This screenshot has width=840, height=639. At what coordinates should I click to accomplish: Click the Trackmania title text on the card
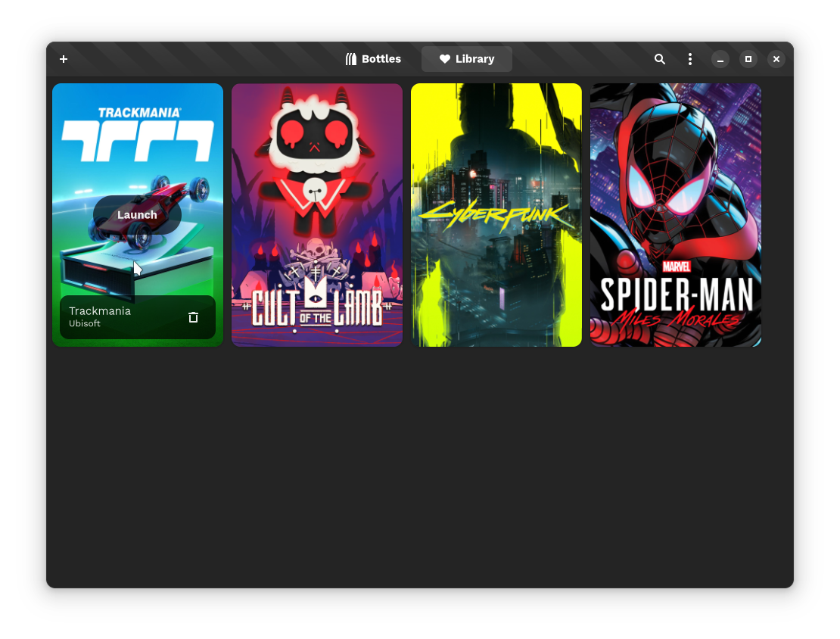click(x=100, y=311)
